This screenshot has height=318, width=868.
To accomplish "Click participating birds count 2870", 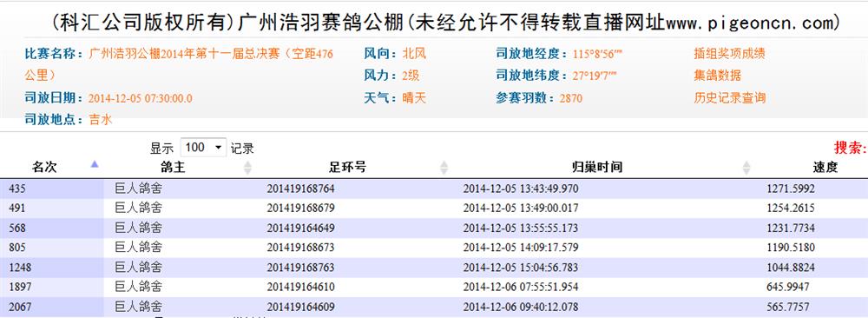I will click(x=571, y=98).
